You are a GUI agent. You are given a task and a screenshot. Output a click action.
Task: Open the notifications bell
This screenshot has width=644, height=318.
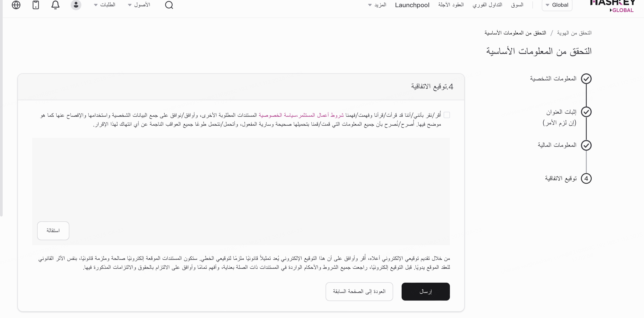click(55, 5)
